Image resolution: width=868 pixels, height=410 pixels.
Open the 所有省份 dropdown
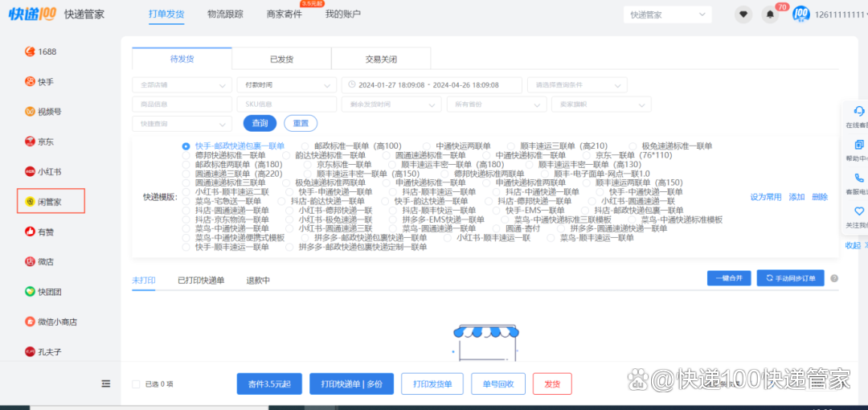tap(497, 105)
